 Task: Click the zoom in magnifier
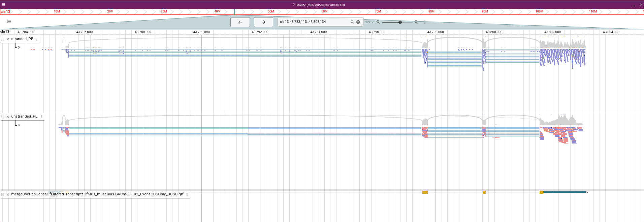pos(416,22)
